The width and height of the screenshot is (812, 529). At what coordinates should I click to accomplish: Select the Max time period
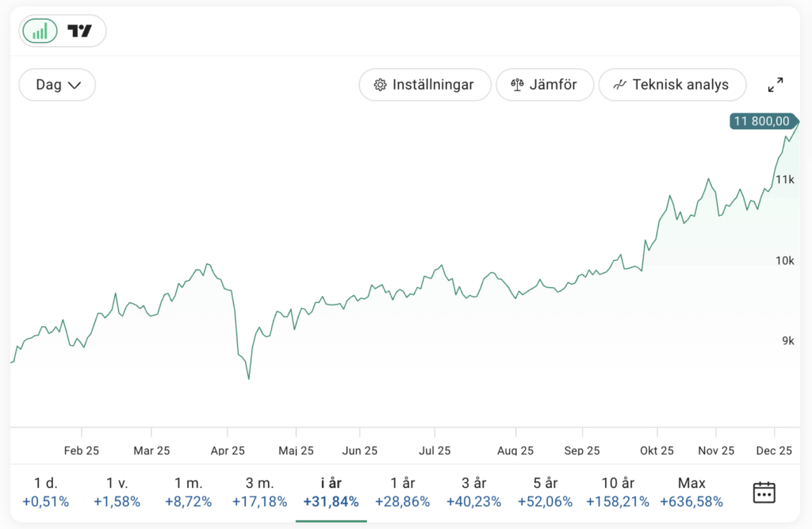691,493
